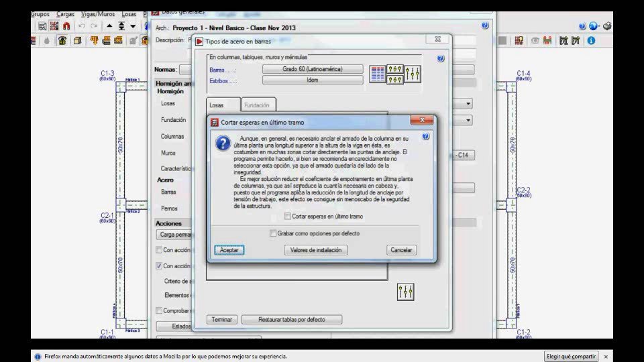The height and width of the screenshot is (362, 644).
Task: Click Restaurar tablas por defecto button
Action: pos(292,319)
